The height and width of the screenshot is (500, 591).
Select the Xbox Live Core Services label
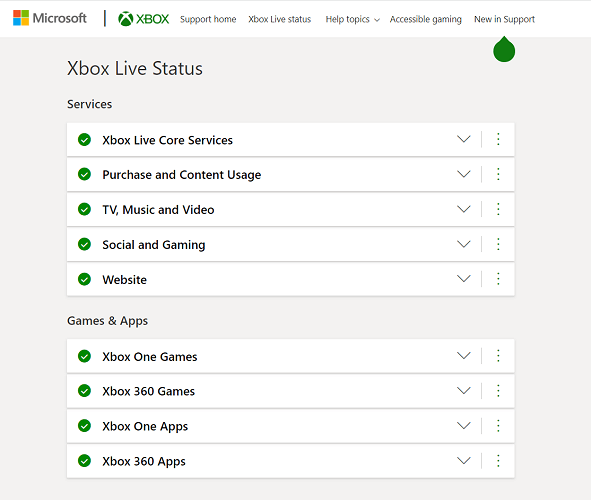click(168, 140)
